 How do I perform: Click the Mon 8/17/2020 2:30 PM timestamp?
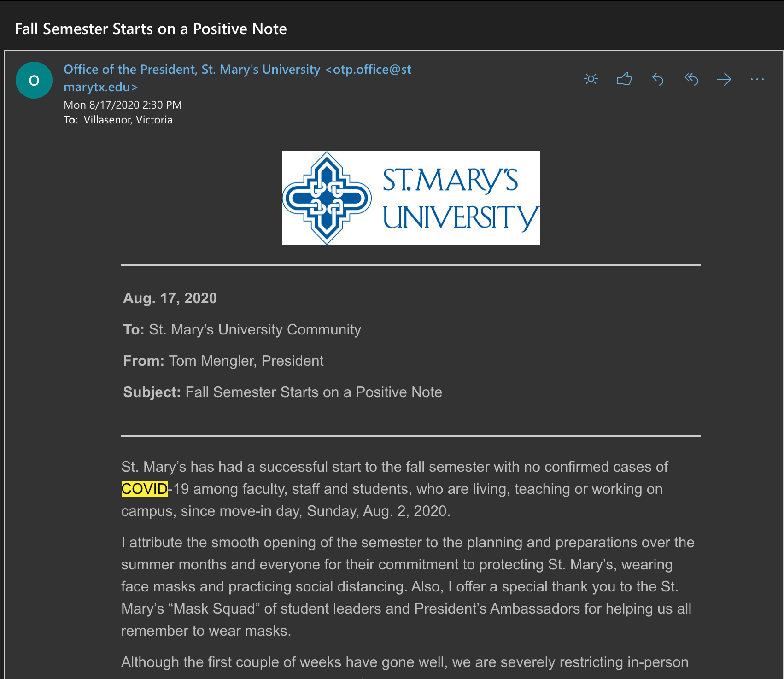click(123, 105)
